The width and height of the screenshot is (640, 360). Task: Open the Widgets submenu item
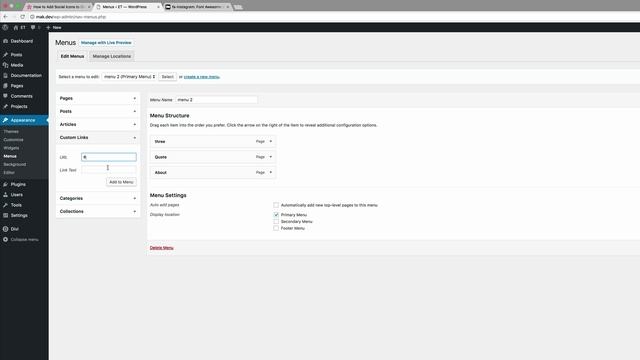click(x=11, y=148)
